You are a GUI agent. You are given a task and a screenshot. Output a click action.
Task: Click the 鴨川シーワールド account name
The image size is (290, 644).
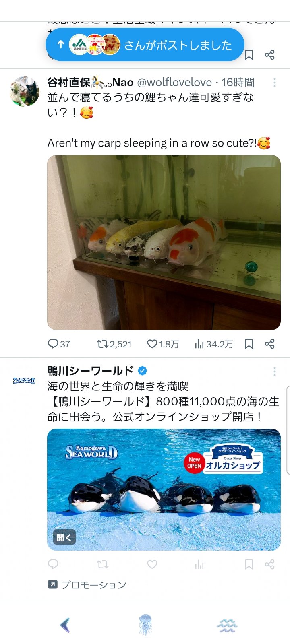[90, 371]
